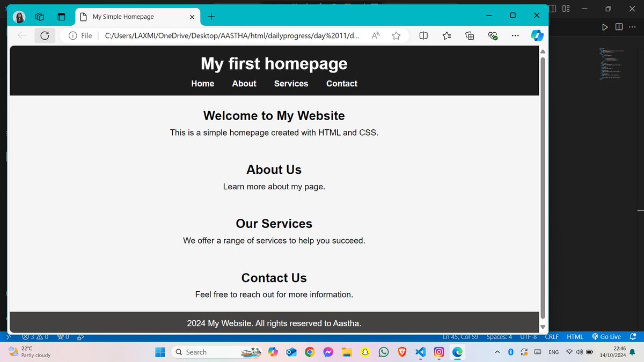Switch to VS Code from taskbar
The width and height of the screenshot is (644, 362).
tap(420, 352)
